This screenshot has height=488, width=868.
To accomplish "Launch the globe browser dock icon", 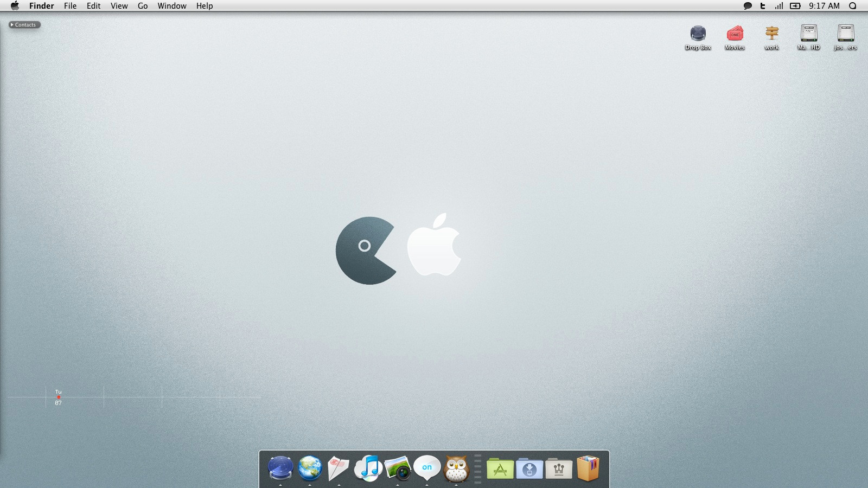I will [x=310, y=468].
